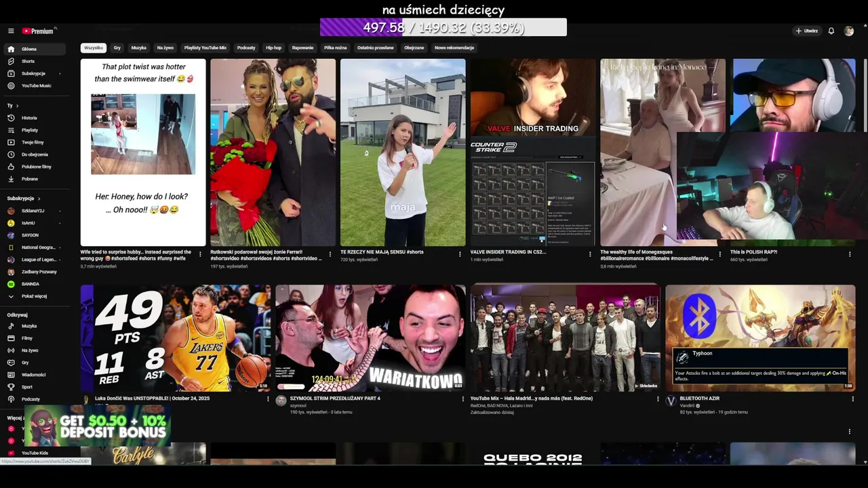
Task: Open options menu for Luka Dončić video
Action: [x=268, y=399]
